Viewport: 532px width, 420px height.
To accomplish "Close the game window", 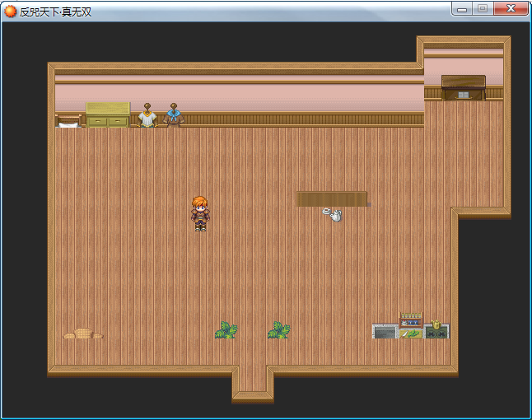I will coord(511,9).
